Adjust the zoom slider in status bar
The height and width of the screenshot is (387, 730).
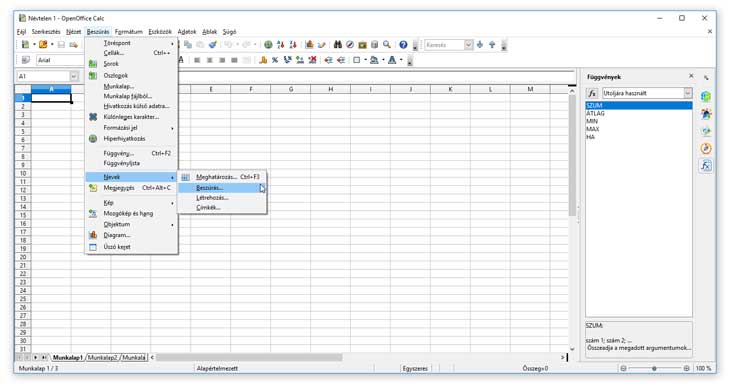point(655,368)
